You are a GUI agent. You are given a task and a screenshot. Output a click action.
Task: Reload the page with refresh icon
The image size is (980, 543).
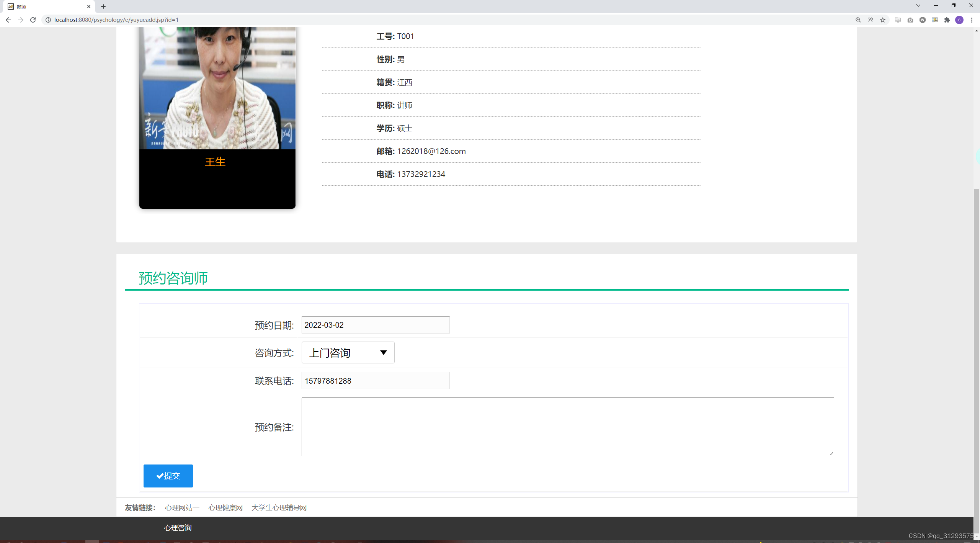point(33,20)
